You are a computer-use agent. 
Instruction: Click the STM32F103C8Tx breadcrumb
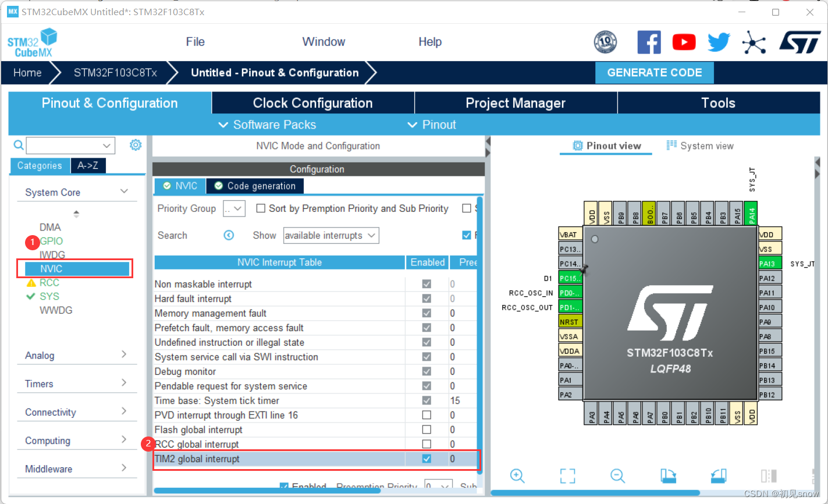115,73
